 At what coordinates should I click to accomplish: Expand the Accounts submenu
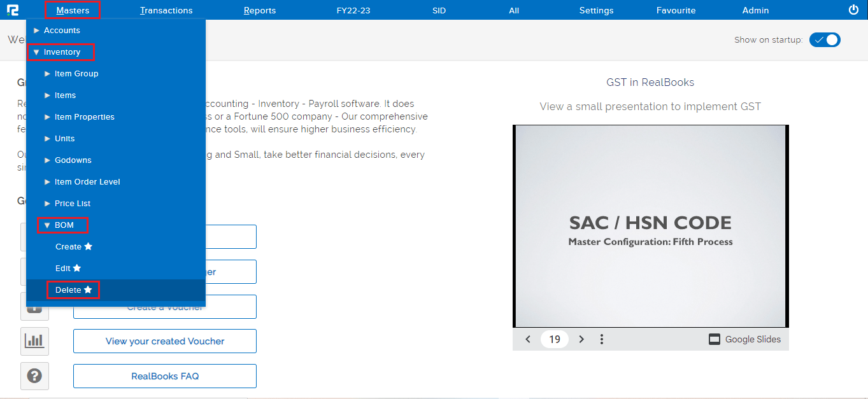(61, 31)
